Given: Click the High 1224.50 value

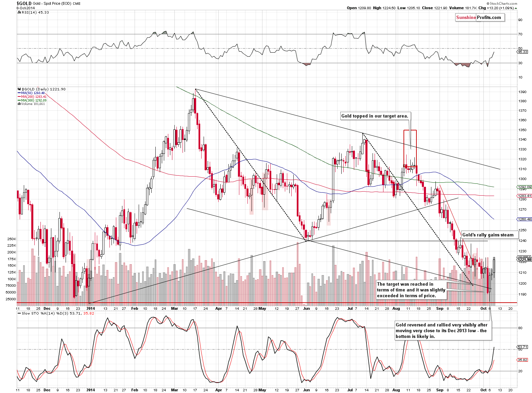Looking at the screenshot, I should (384, 8).
